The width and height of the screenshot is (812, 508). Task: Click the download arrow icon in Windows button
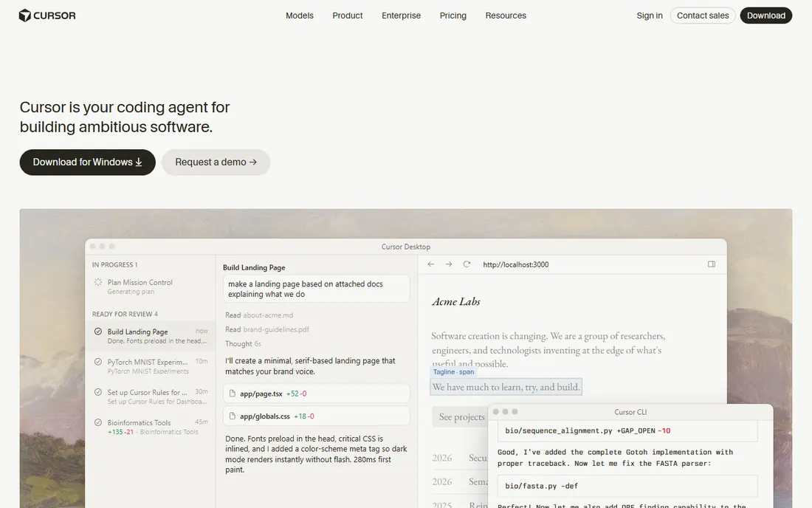click(x=139, y=162)
